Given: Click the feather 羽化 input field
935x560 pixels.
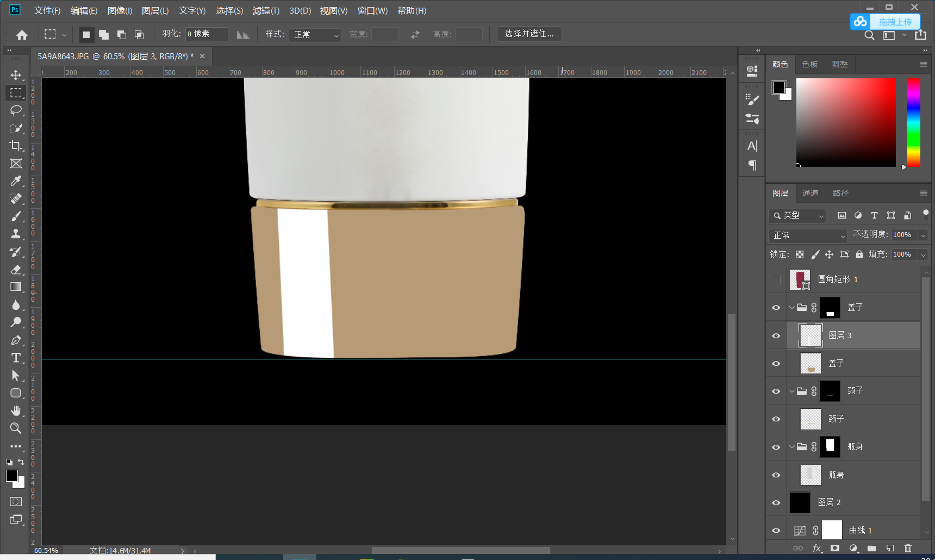Looking at the screenshot, I should pyautogui.click(x=207, y=34).
